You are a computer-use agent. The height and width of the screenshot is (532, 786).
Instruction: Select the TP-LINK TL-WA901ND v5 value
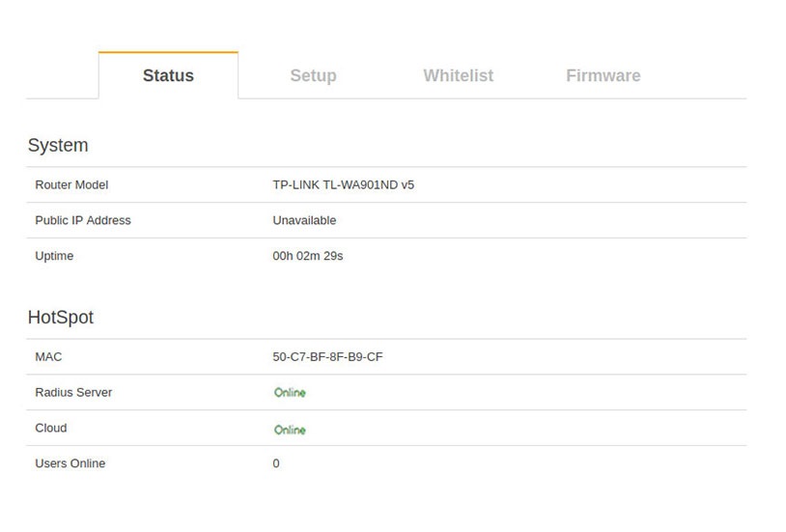(x=344, y=185)
